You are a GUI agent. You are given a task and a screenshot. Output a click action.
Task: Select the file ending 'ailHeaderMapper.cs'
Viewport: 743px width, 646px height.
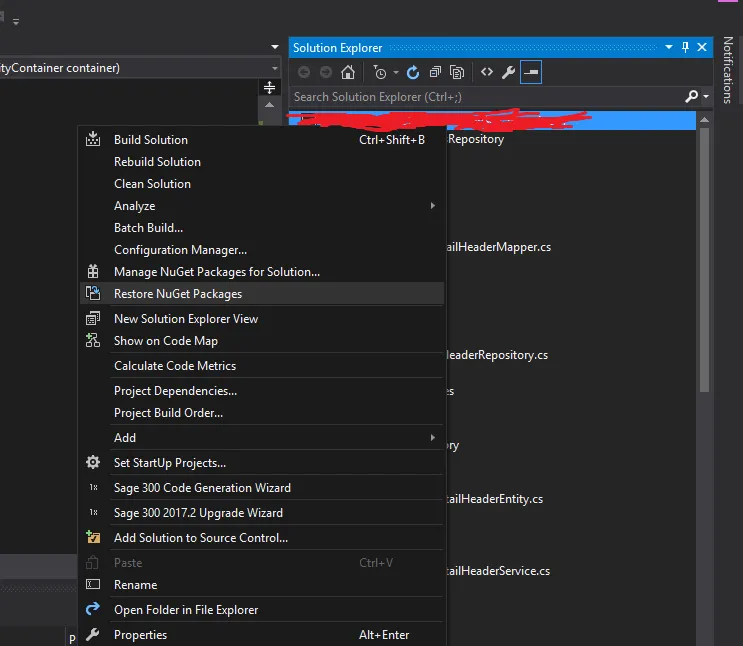[x=499, y=247]
